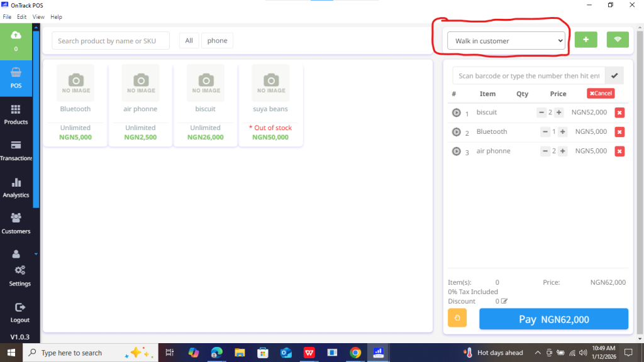Open the Analytics page
This screenshot has height=362, width=644.
coord(16,187)
